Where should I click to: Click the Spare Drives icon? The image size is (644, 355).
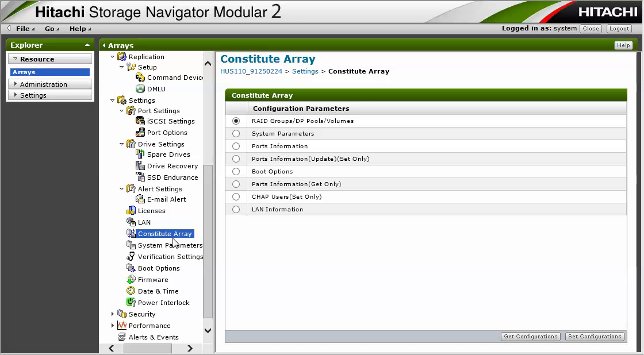pos(140,155)
